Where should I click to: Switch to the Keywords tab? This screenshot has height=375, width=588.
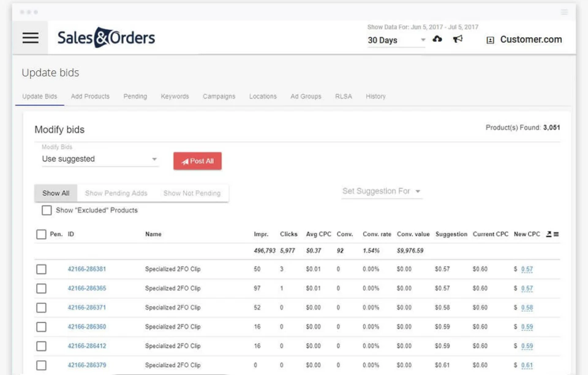coord(175,96)
